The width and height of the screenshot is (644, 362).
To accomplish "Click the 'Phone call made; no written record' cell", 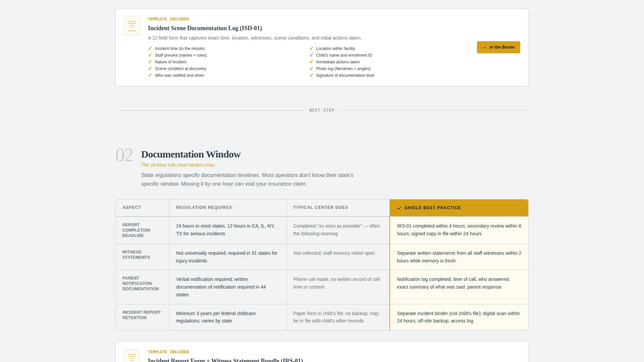I will tap(338, 287).
